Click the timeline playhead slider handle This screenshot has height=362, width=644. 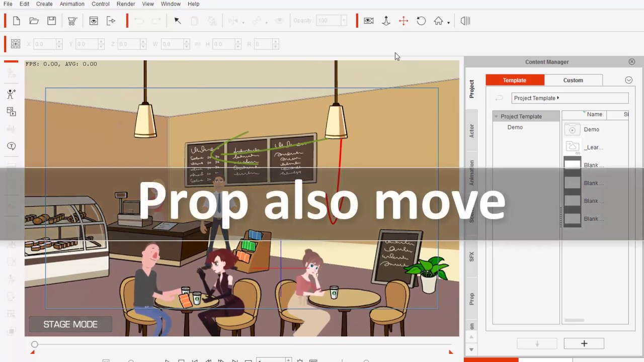click(34, 344)
